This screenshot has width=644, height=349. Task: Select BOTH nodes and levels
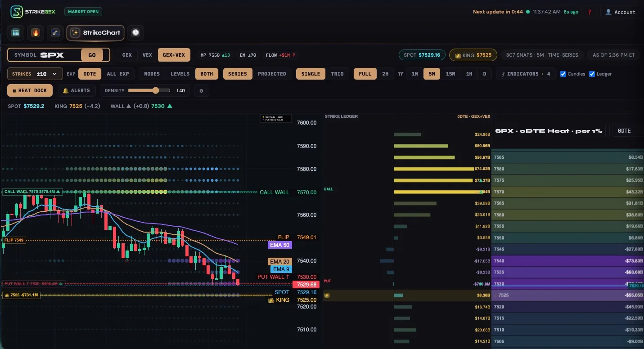tap(207, 74)
